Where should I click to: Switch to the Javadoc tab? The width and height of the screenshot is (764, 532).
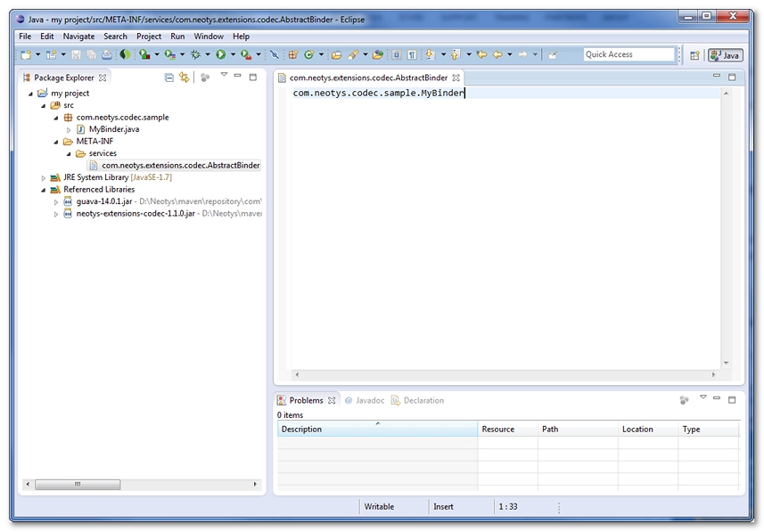pos(365,401)
